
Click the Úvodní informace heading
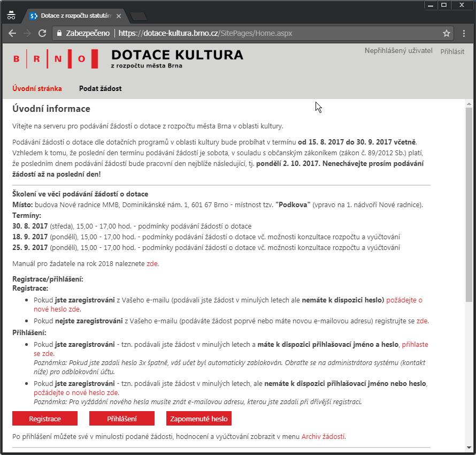click(51, 109)
